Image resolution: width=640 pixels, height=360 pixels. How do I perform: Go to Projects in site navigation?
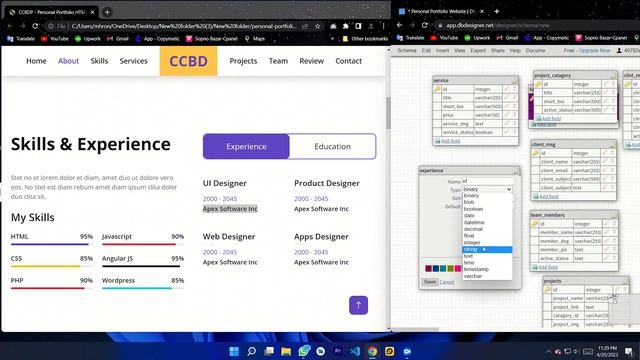point(243,61)
